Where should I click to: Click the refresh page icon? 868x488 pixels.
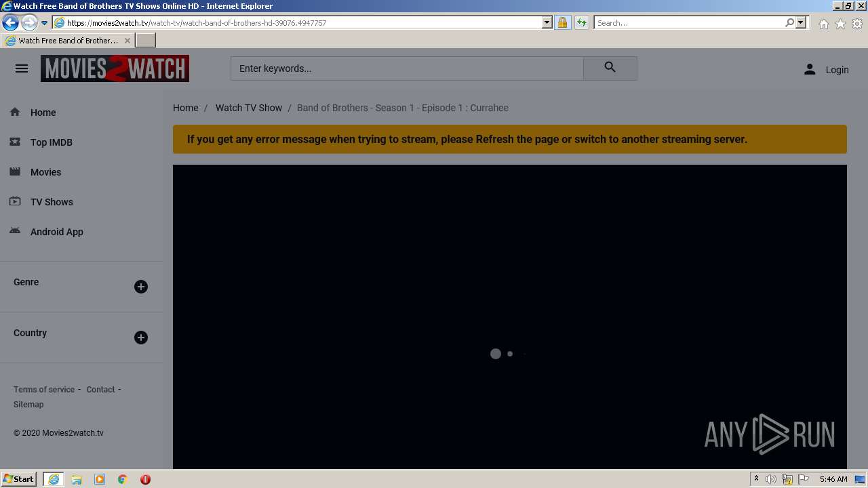pyautogui.click(x=582, y=22)
